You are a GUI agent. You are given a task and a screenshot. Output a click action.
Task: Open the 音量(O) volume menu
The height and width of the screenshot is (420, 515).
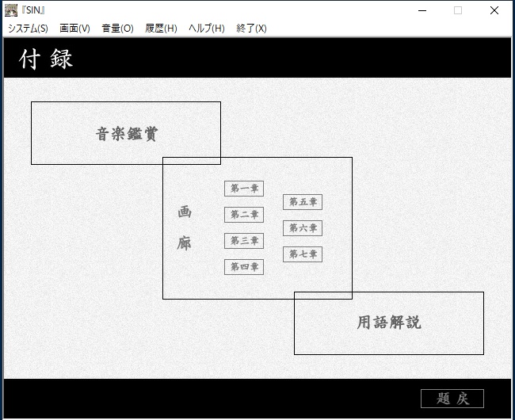pos(117,29)
